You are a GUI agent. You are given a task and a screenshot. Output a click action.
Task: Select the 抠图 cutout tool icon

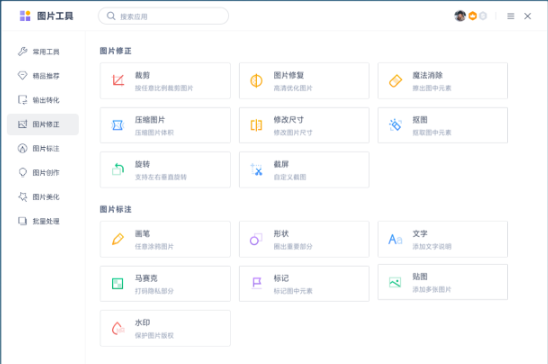click(395, 125)
